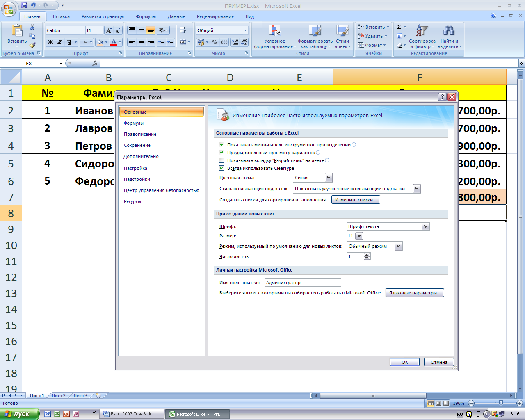
Task: Click the Windows пуск start button
Action: tap(19, 414)
